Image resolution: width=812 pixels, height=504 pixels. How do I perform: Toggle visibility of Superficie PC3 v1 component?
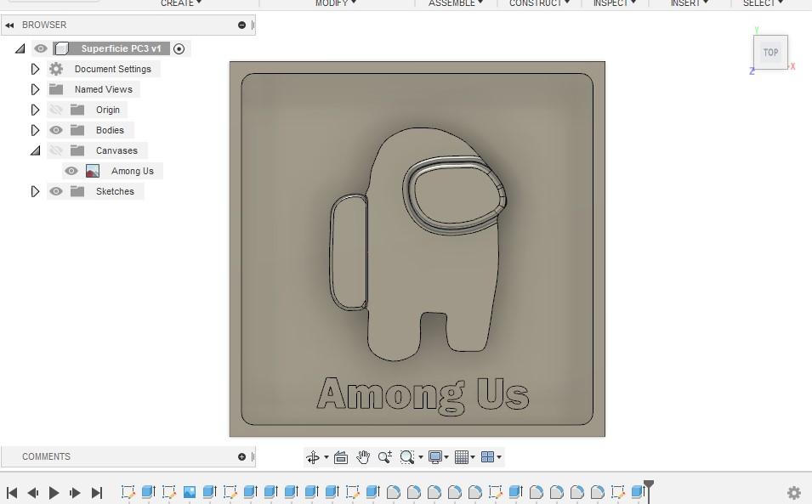(41, 48)
